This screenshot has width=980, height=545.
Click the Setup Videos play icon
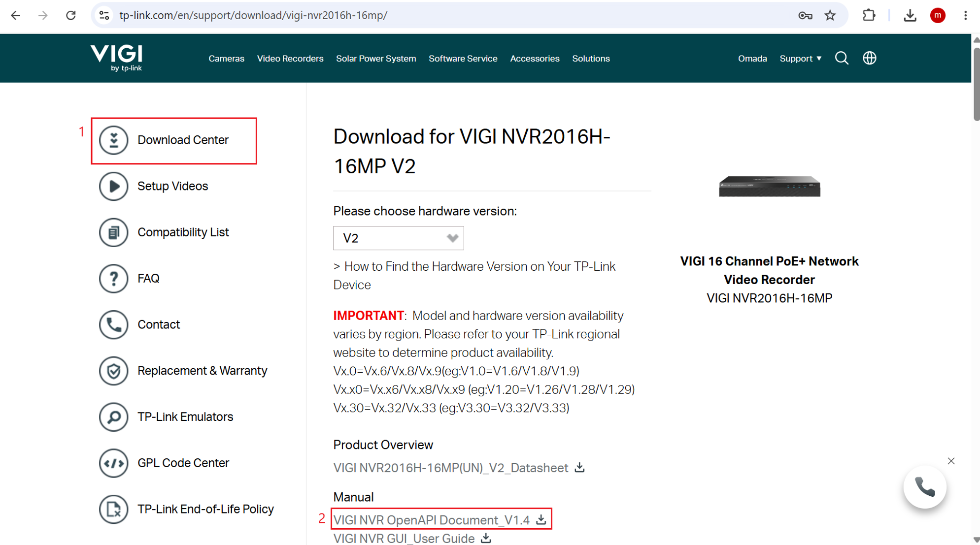(113, 186)
